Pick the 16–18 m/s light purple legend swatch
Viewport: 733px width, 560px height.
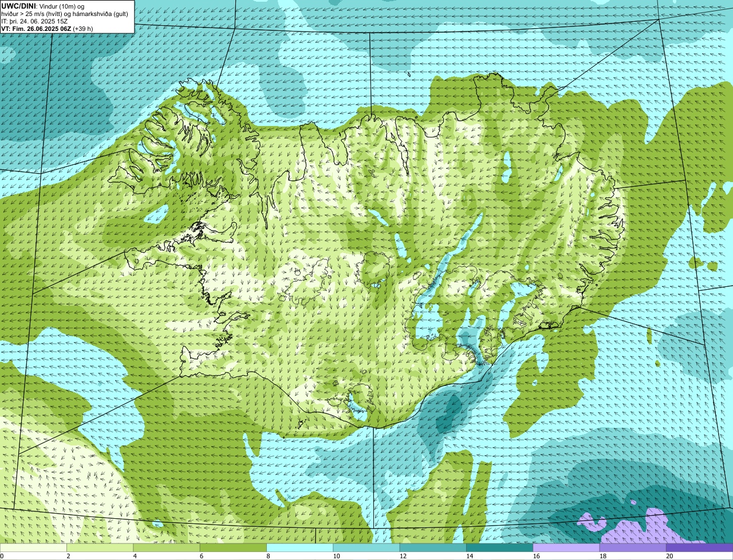[x=566, y=548]
